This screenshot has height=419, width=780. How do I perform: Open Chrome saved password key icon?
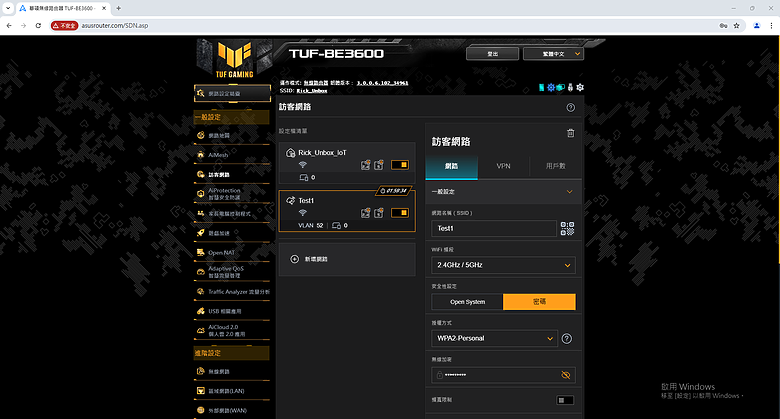point(723,25)
